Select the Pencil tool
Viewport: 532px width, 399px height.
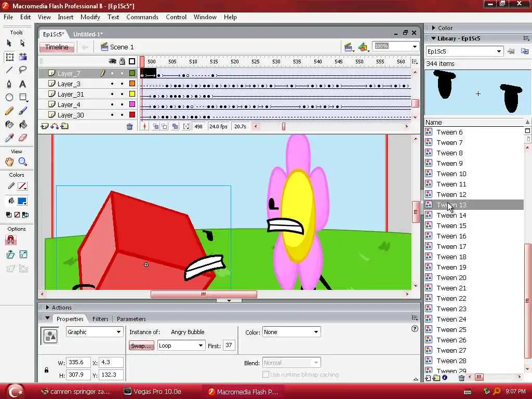tap(9, 111)
